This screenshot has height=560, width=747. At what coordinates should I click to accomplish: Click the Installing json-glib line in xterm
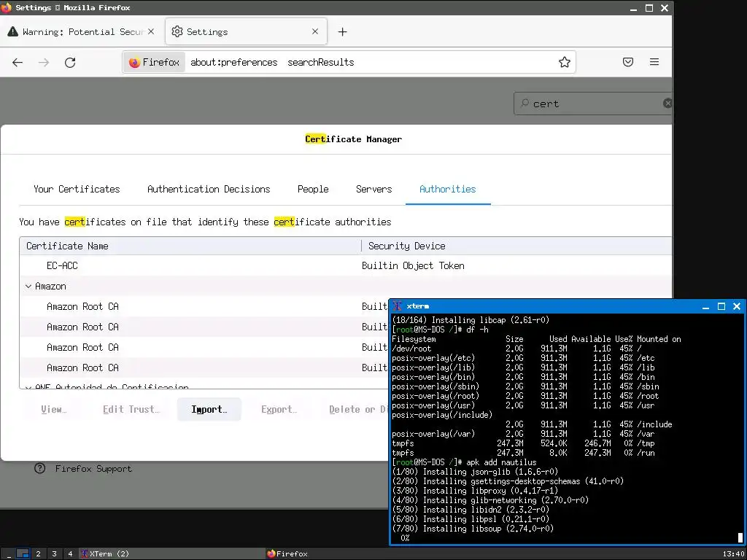(474, 472)
